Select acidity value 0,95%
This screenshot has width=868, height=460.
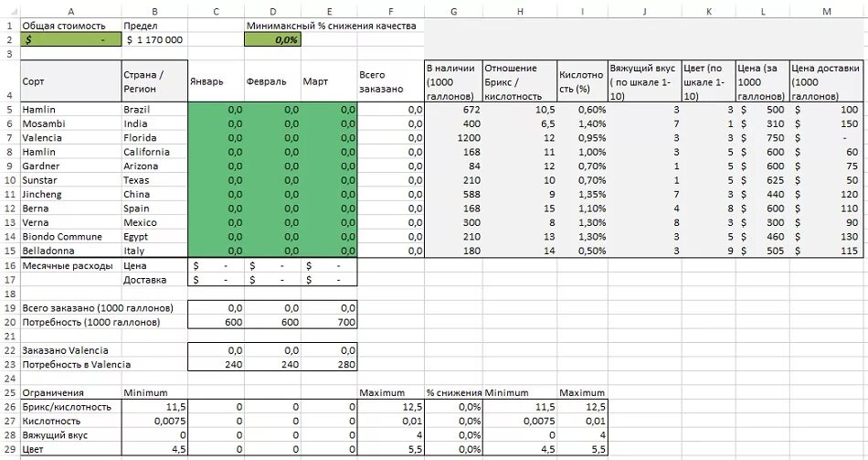tap(582, 137)
